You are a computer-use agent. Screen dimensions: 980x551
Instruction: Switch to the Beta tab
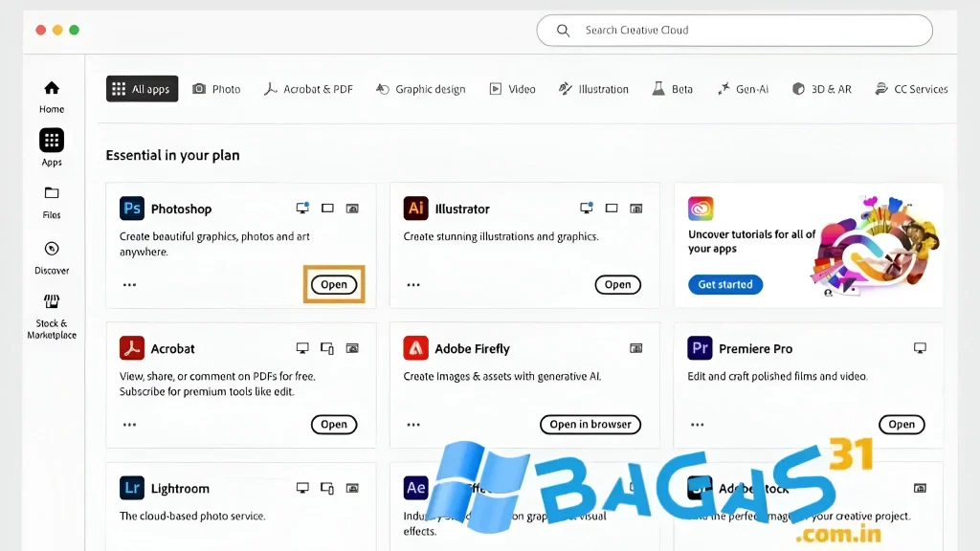(673, 89)
